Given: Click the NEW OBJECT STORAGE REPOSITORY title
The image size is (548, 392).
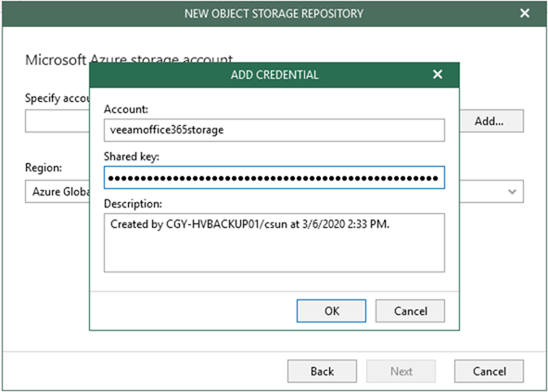Looking at the screenshot, I should pos(274,14).
